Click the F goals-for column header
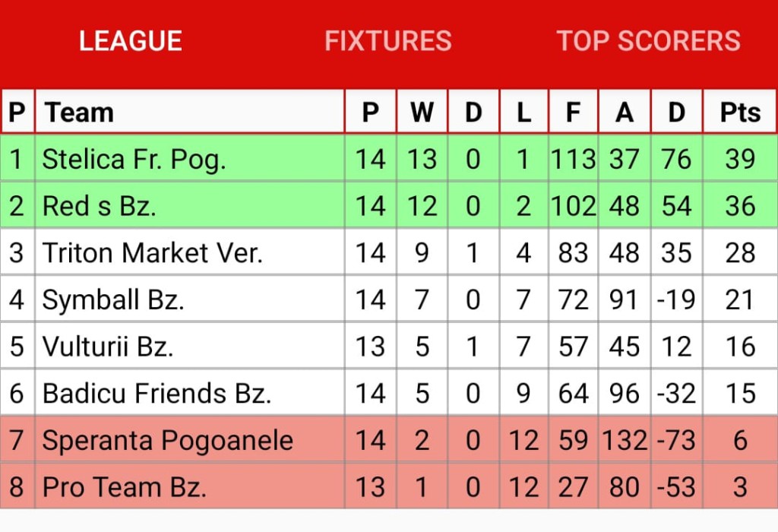This screenshot has width=778, height=532. pyautogui.click(x=573, y=112)
